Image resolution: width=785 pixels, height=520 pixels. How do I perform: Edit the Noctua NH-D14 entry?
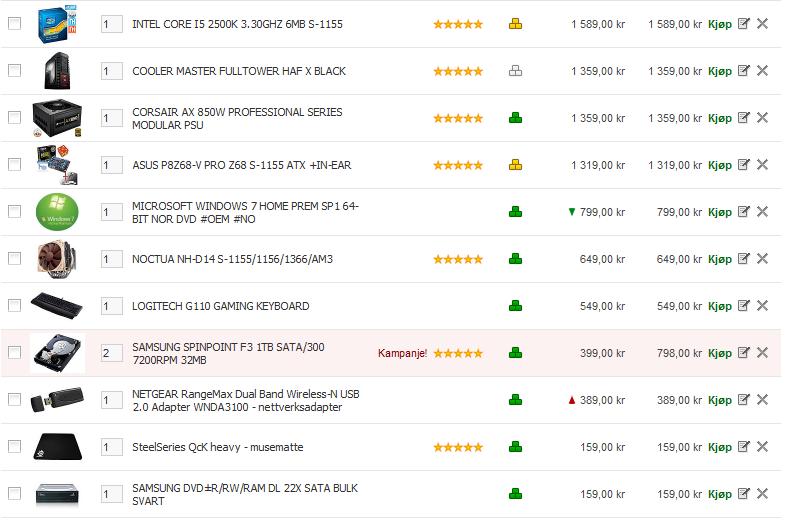(743, 259)
